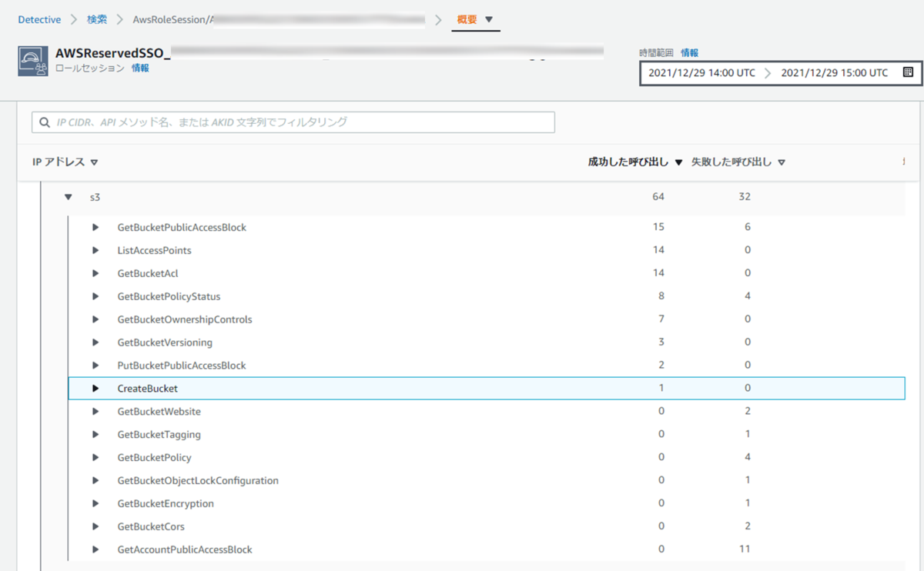The image size is (924, 571).
Task: Click the GetBucketAcl method name
Action: coord(148,273)
